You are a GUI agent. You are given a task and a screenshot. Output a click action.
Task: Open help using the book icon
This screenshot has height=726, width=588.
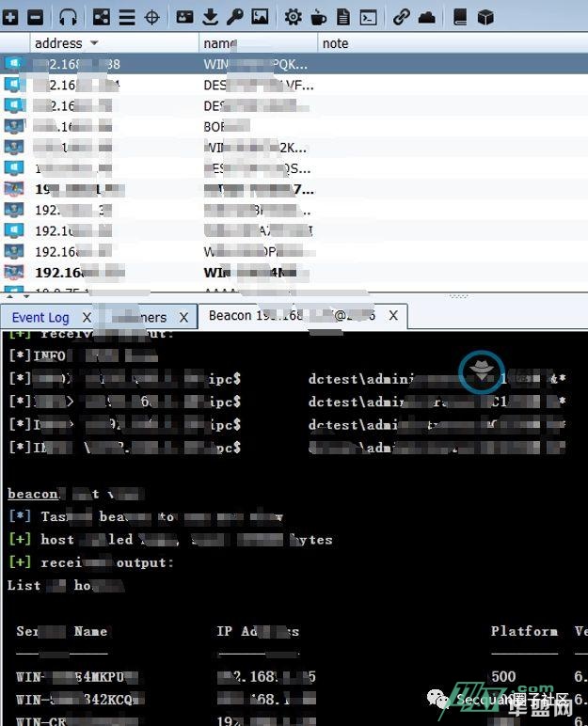click(460, 17)
